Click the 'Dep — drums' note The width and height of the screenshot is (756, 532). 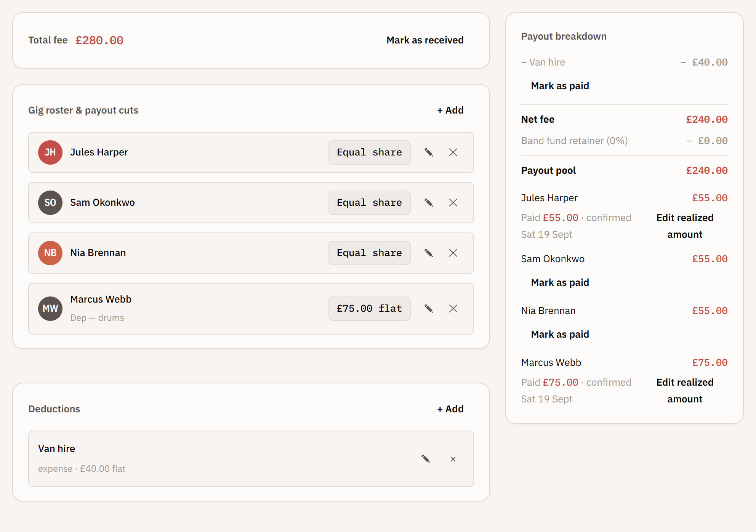[x=97, y=318]
